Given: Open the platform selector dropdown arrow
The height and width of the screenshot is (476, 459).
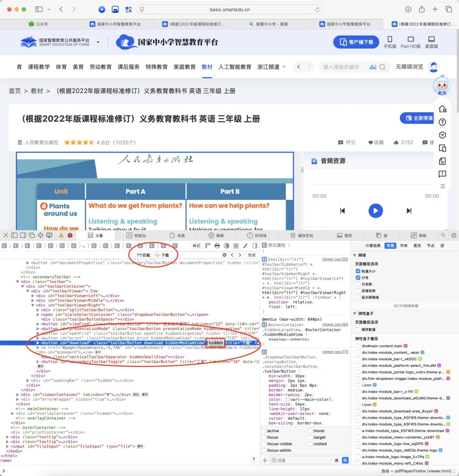Looking at the screenshot, I should coord(98,42).
